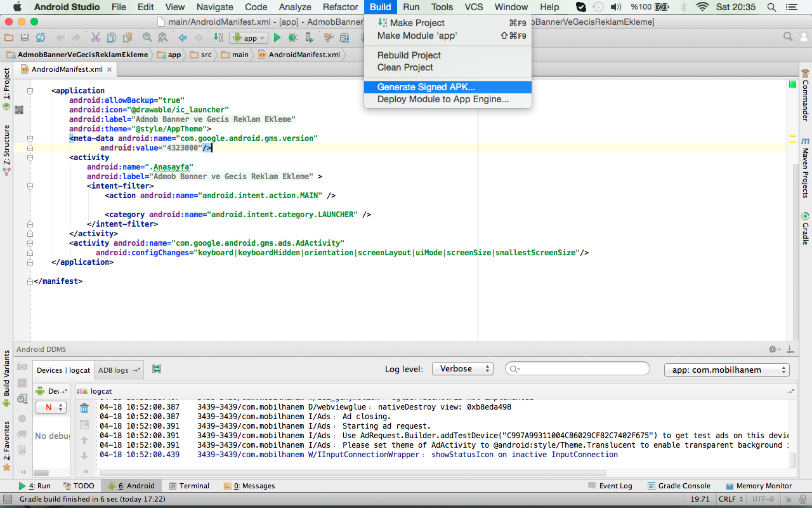Save all files with floppy icon
The height and width of the screenshot is (508, 812).
(x=24, y=38)
